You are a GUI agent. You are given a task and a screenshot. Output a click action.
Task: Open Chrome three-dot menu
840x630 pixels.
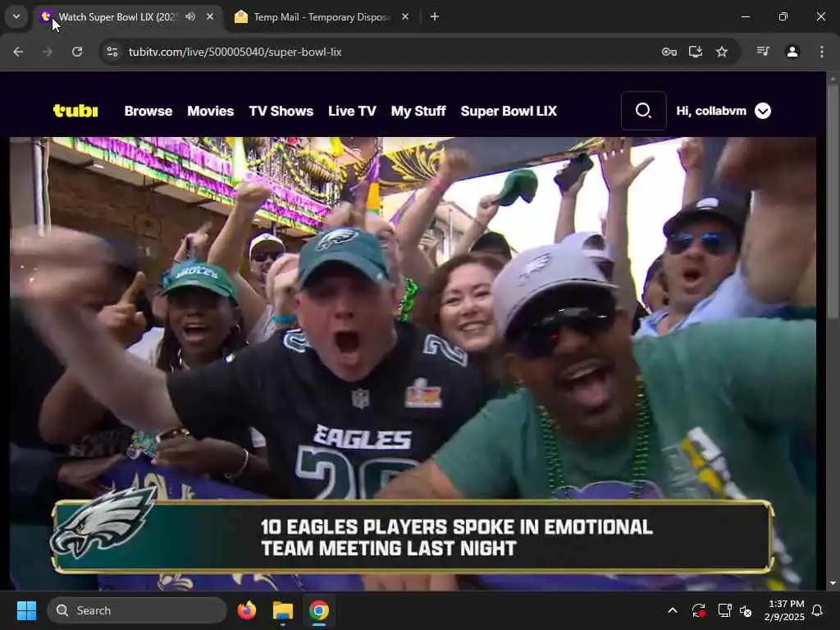822,52
